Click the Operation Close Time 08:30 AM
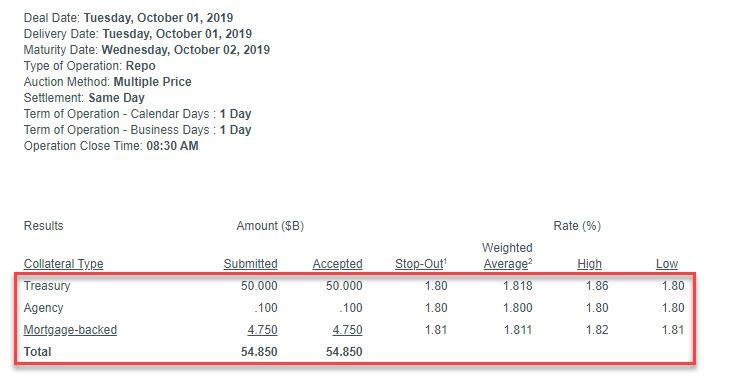This screenshot has height=388, width=737. click(x=172, y=146)
